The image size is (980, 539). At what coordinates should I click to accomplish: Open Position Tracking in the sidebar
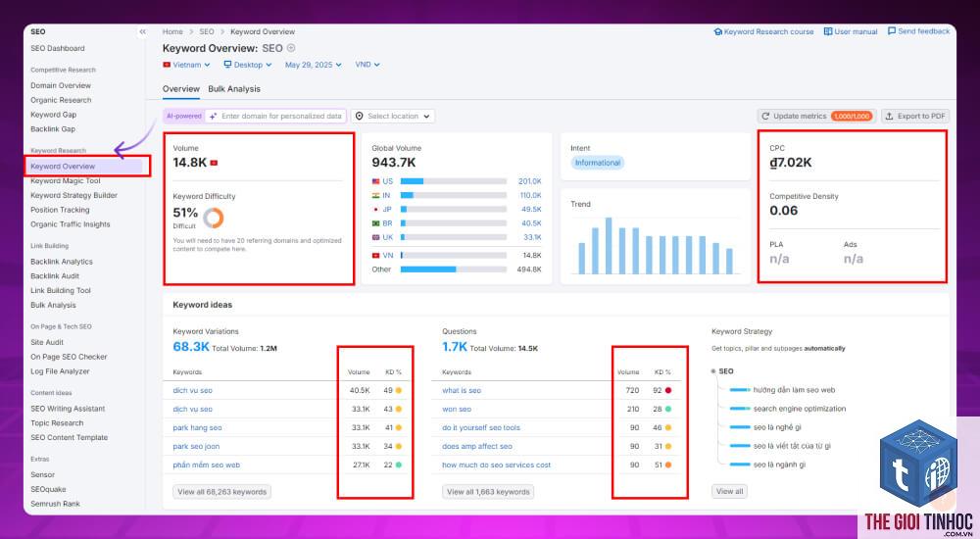pos(60,210)
